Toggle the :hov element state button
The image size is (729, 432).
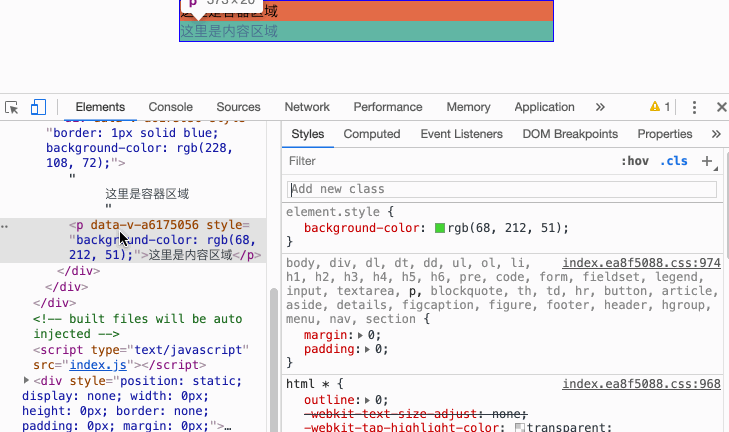point(635,161)
